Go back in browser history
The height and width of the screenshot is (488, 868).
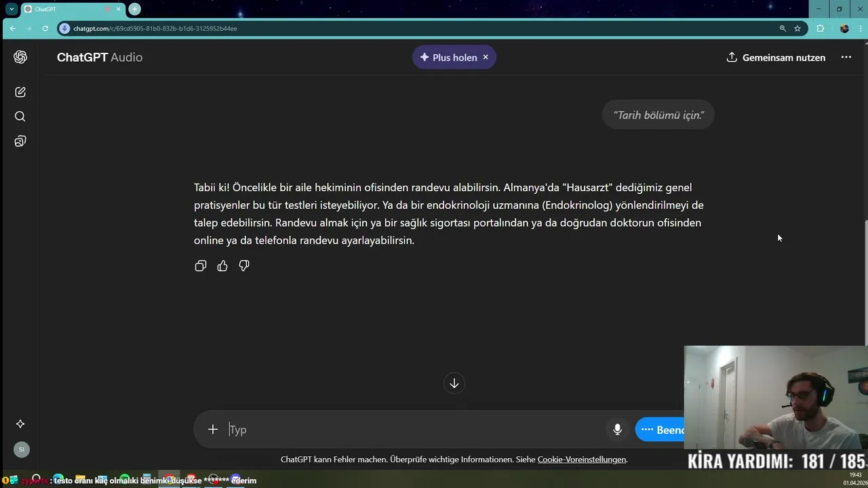12,28
